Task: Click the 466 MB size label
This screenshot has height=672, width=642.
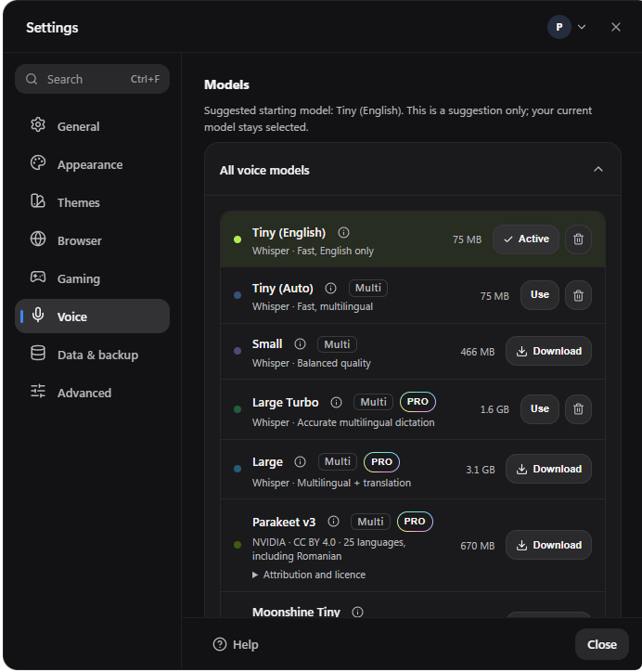Action: coord(478,352)
